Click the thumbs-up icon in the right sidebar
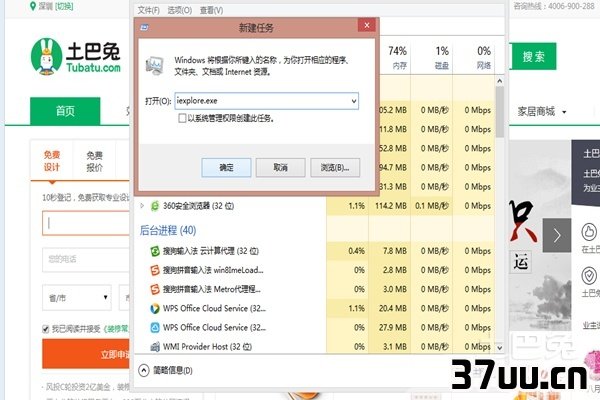600x400 pixels. coord(589,232)
